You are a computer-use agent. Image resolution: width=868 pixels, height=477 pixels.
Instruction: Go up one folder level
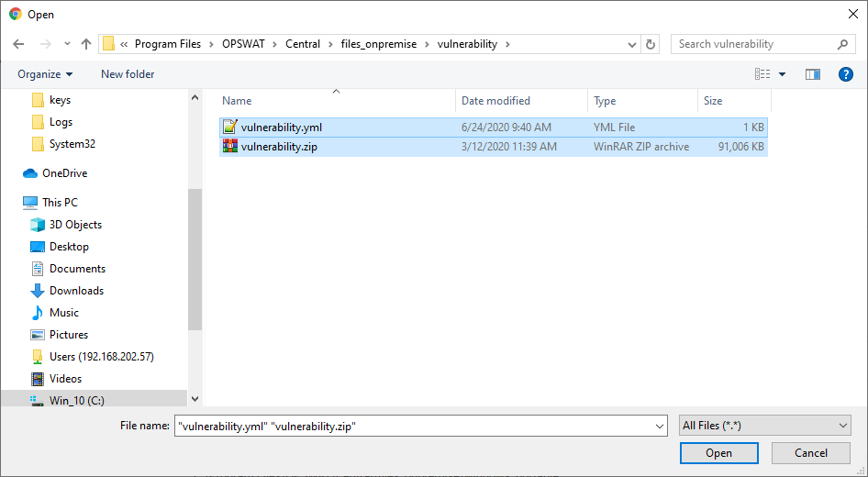86,44
